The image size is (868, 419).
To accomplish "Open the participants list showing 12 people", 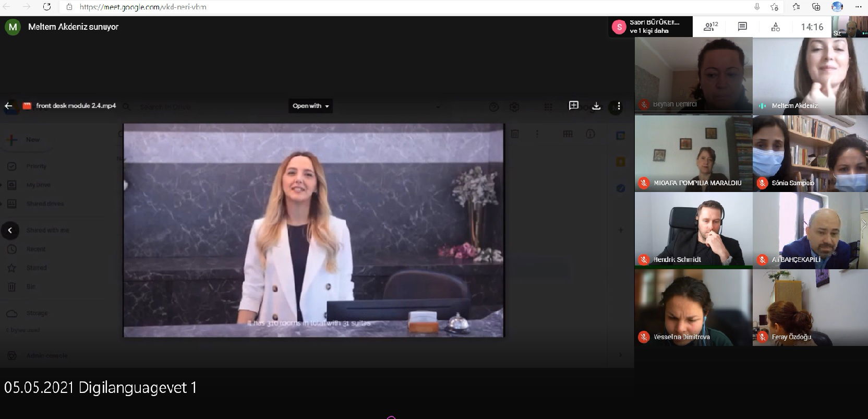I will tap(710, 27).
